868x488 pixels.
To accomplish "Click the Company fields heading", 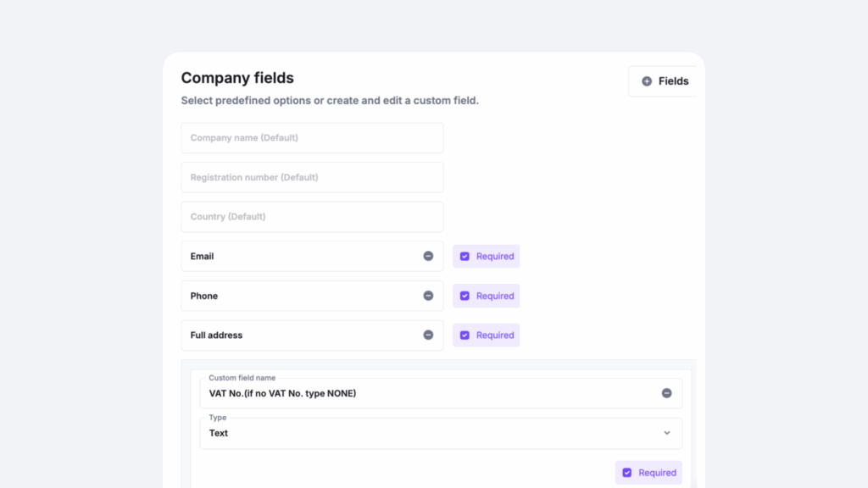I will point(237,78).
